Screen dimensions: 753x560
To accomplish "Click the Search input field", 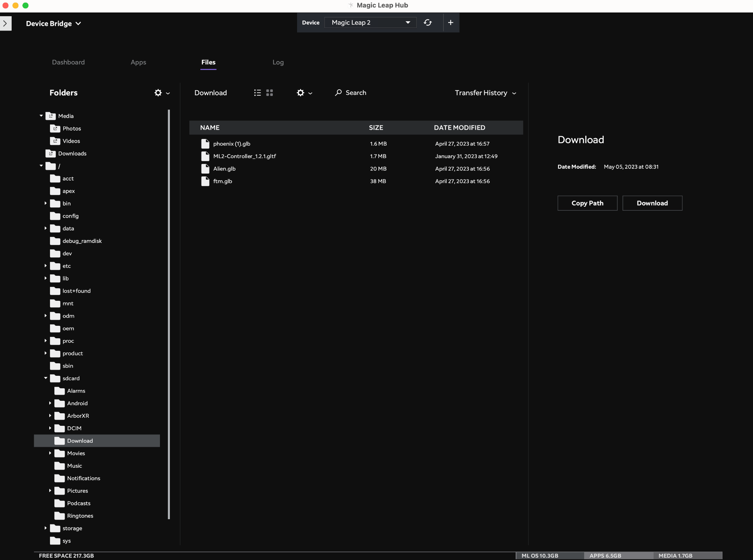I will click(356, 93).
